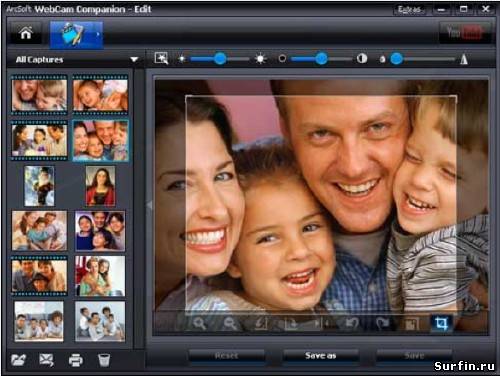Zoom out of the photo
The image size is (500, 376).
pyautogui.click(x=230, y=323)
